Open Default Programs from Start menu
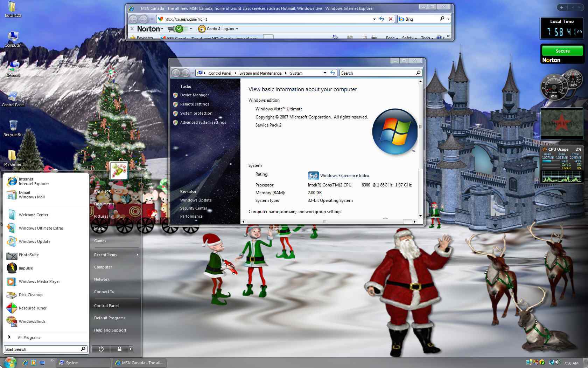 (x=110, y=318)
